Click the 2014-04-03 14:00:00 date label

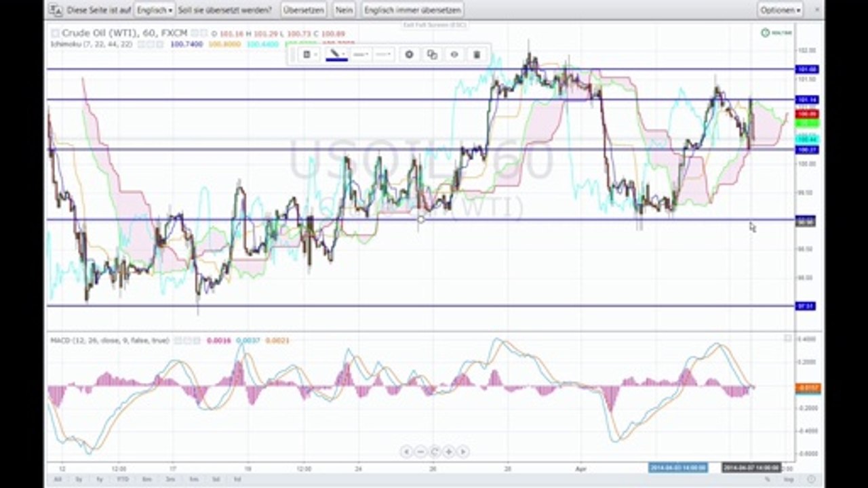678,468
